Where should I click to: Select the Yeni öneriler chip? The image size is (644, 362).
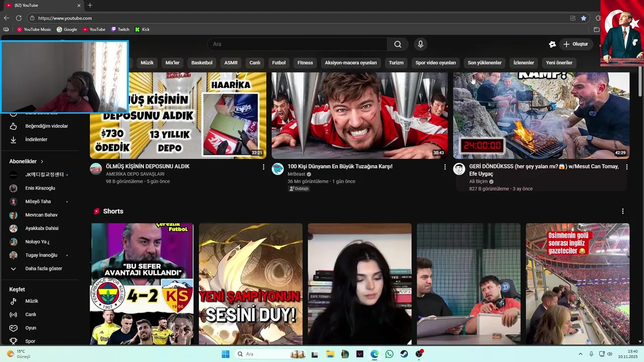point(559,63)
